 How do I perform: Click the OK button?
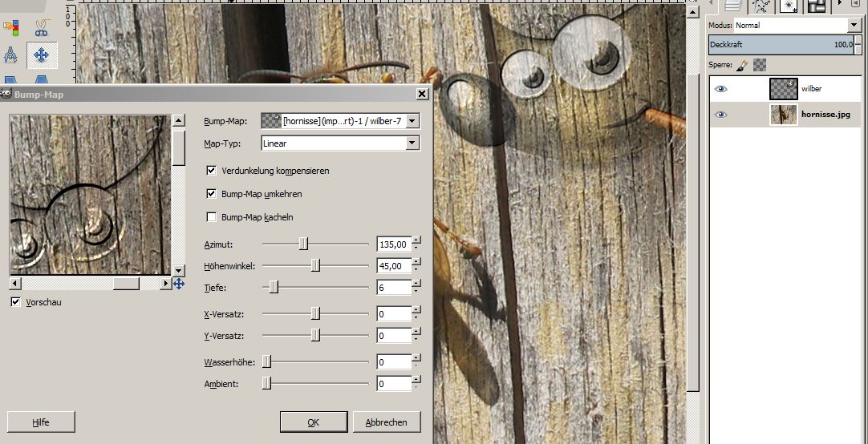313,422
